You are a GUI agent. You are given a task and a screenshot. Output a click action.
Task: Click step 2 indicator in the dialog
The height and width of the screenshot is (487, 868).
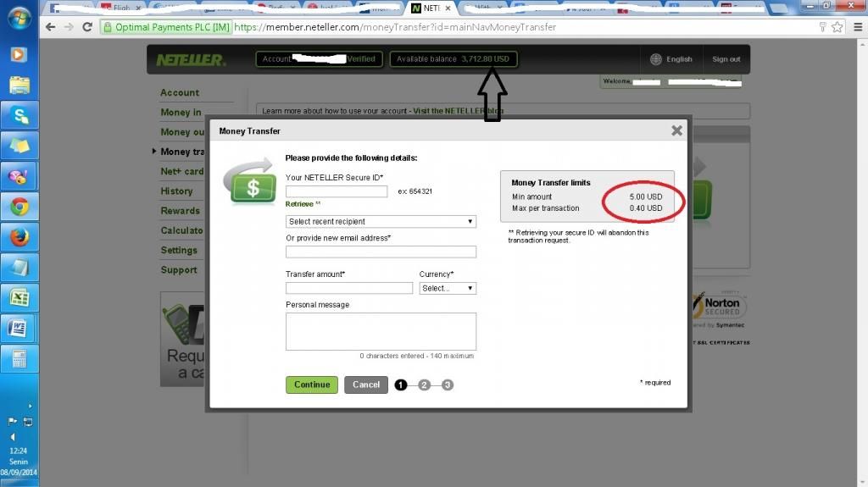[x=424, y=385]
